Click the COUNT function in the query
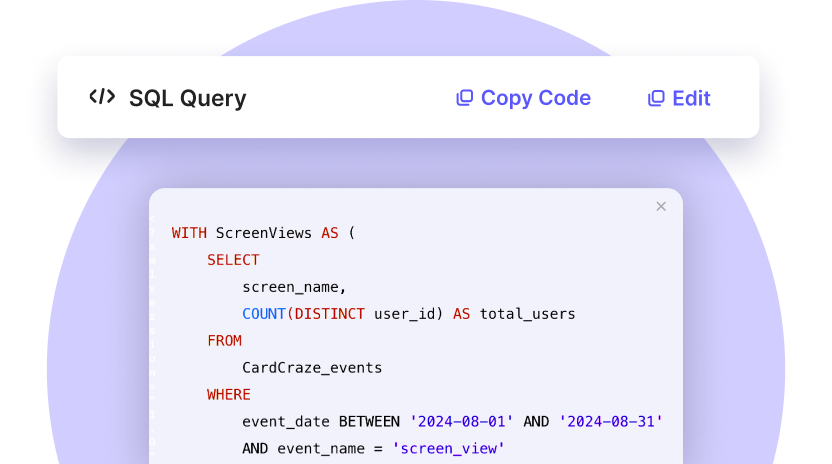The width and height of the screenshot is (832, 464). point(264,314)
